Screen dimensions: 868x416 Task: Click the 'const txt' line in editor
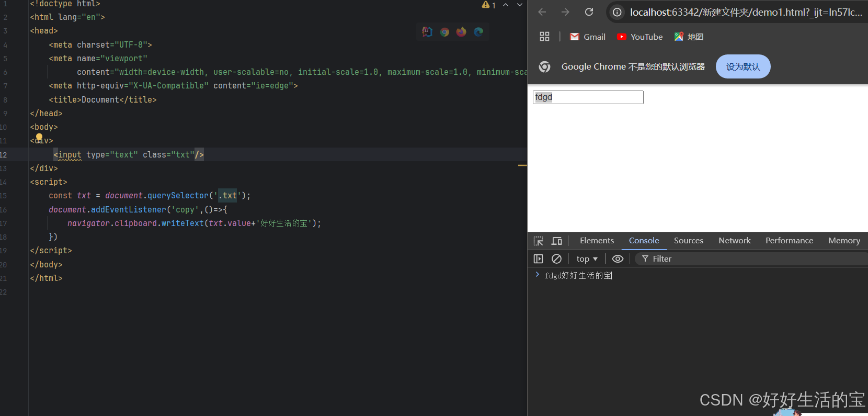[x=150, y=196]
